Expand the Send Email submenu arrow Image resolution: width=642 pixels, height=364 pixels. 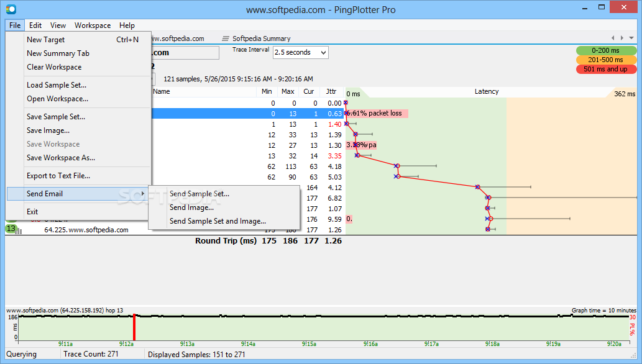click(142, 194)
